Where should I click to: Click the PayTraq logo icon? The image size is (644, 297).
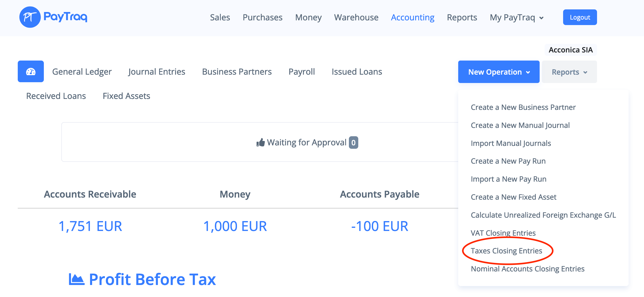30,17
